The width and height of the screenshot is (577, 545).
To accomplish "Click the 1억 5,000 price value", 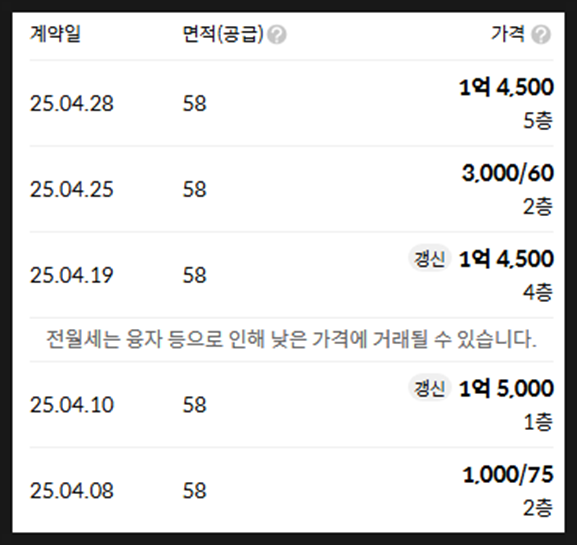I will point(506,388).
